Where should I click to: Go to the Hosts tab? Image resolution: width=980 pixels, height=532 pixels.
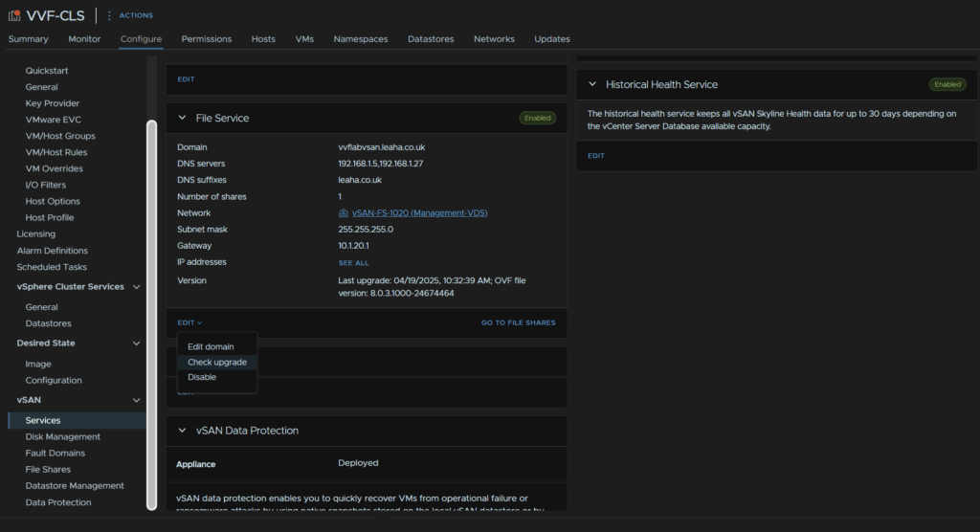(x=263, y=39)
